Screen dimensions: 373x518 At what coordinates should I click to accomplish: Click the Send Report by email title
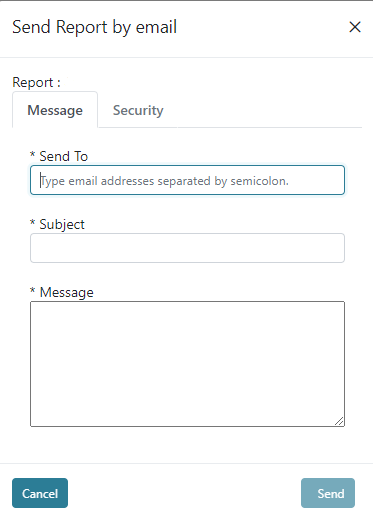pos(94,27)
